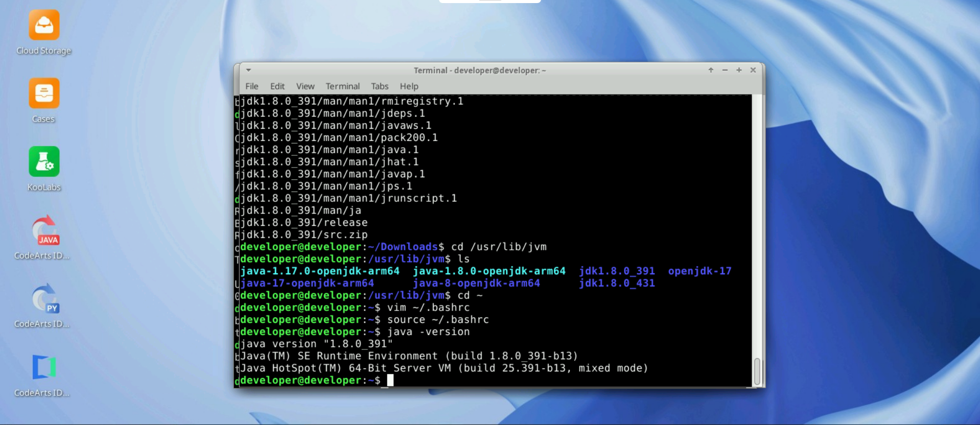This screenshot has height=425, width=980.
Task: Open the File menu in Terminal
Action: click(252, 86)
